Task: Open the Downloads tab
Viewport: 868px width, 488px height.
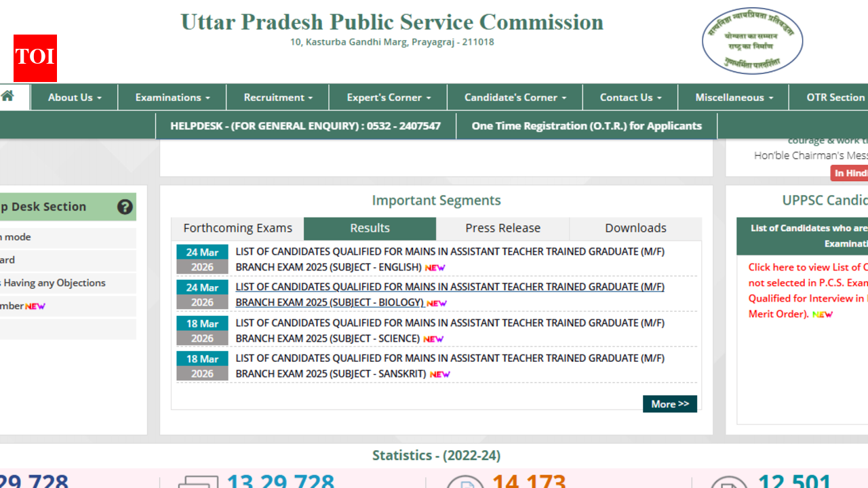Action: click(x=635, y=228)
